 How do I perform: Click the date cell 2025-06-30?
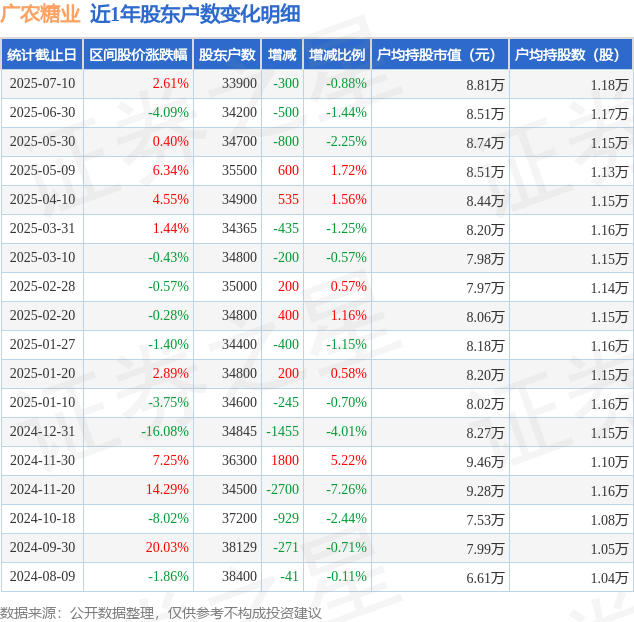(x=42, y=112)
